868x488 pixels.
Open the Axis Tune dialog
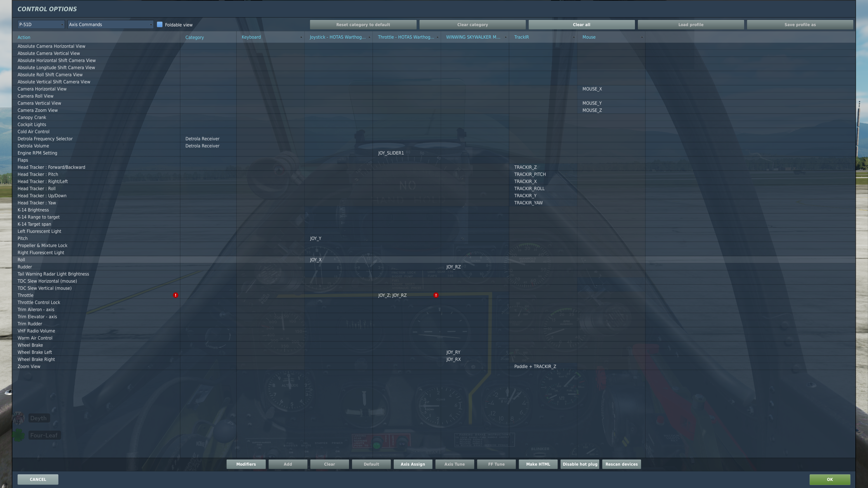pyautogui.click(x=455, y=464)
